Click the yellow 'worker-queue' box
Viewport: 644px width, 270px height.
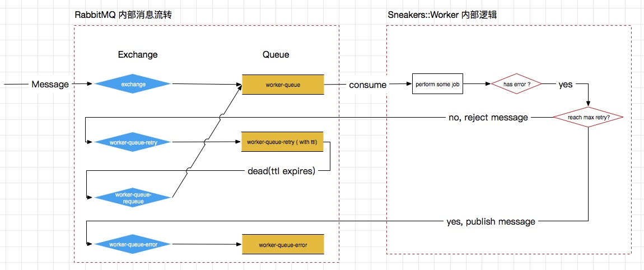pos(283,85)
